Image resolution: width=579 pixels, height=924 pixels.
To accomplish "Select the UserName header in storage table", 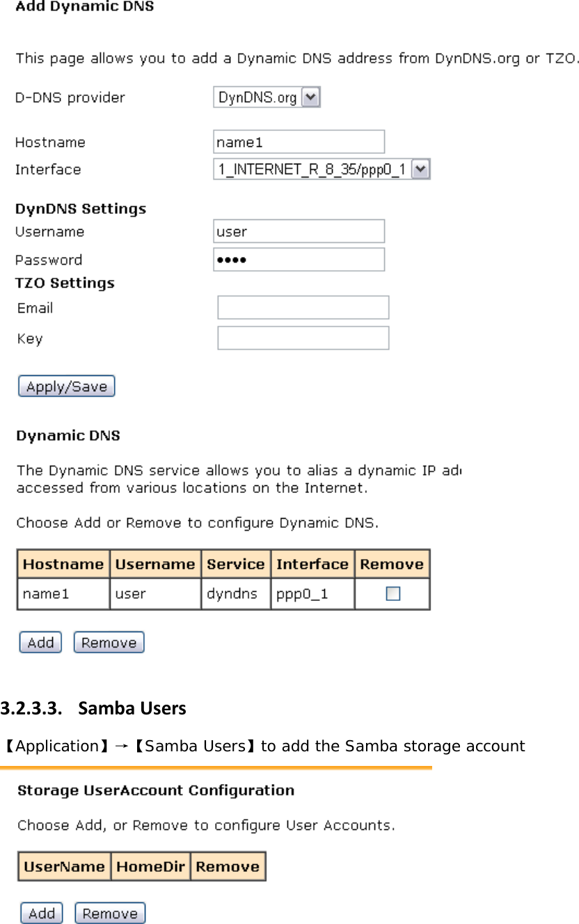I will pyautogui.click(x=64, y=866).
